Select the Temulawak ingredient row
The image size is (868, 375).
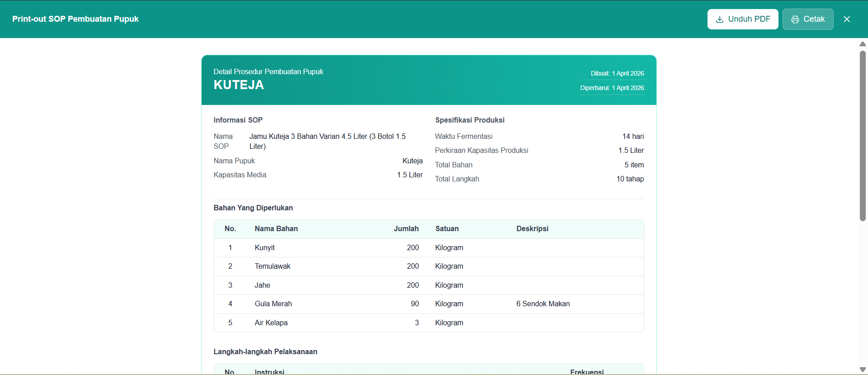point(429,266)
